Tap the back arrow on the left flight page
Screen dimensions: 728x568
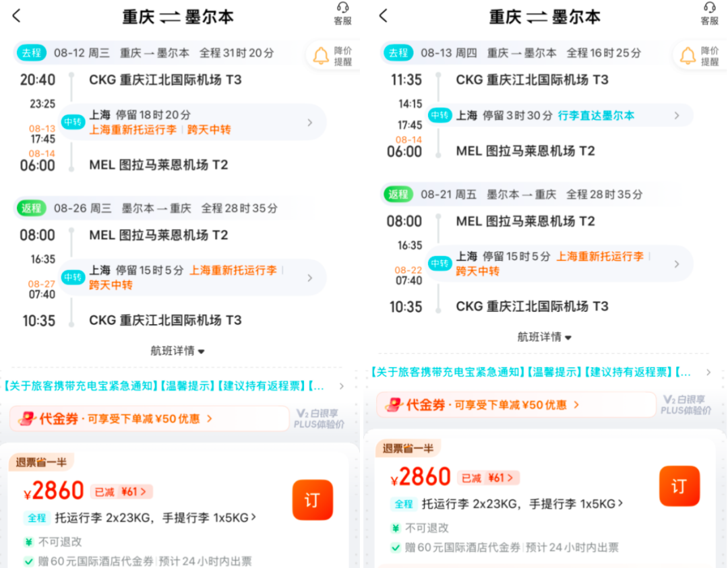tap(16, 16)
